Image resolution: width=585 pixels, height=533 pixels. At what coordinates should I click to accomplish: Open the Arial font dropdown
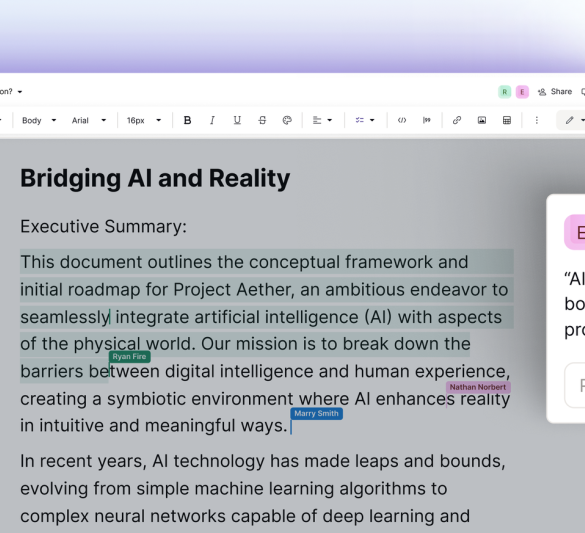click(89, 120)
